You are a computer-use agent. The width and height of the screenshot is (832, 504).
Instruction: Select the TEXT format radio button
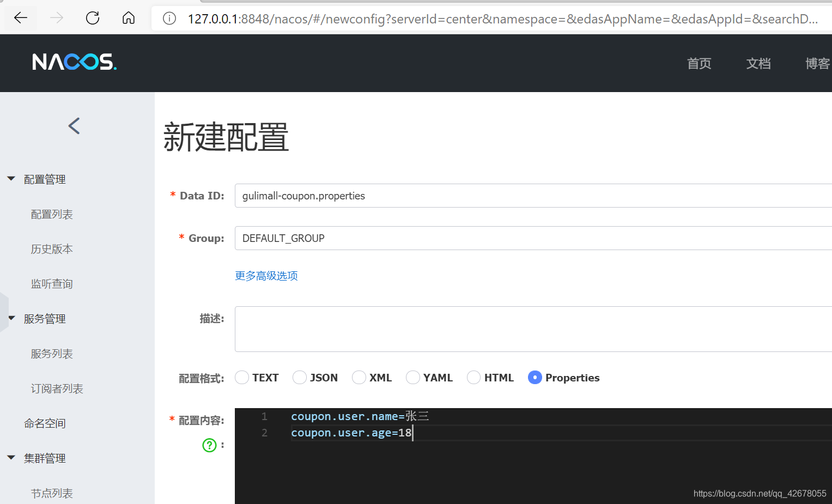coord(242,377)
